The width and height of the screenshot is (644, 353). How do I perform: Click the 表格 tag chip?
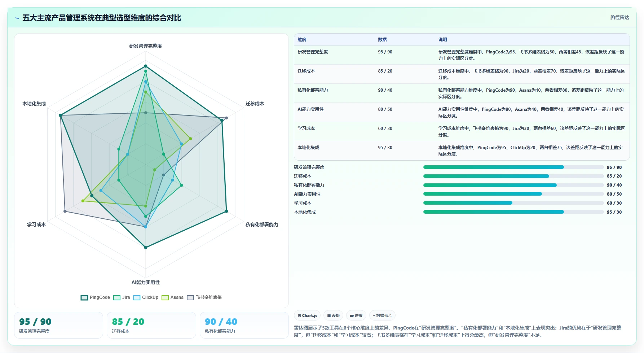tap(334, 315)
